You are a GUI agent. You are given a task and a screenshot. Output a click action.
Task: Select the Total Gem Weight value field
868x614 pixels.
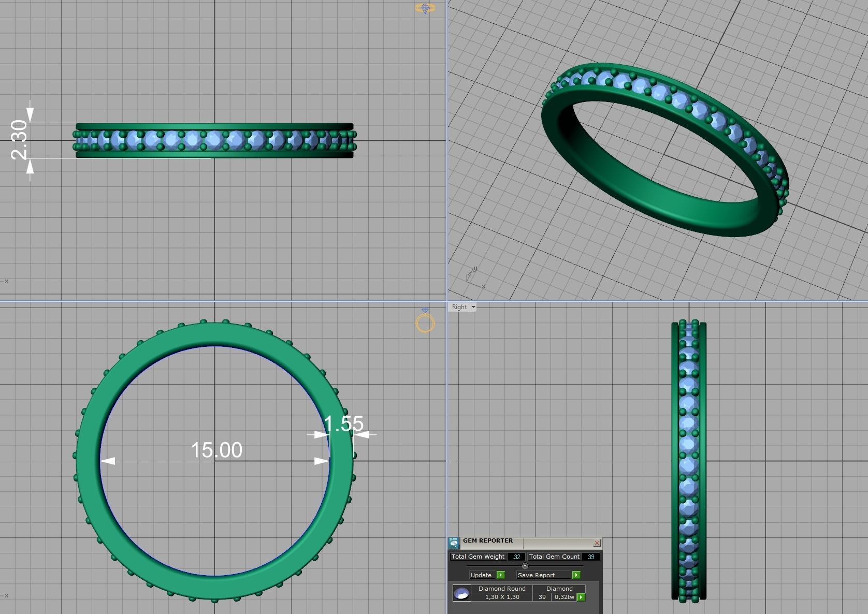pos(516,557)
